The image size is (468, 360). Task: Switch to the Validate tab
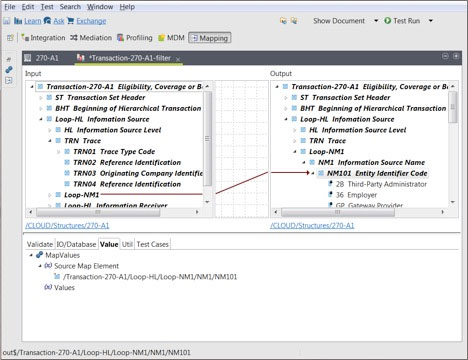(x=40, y=244)
